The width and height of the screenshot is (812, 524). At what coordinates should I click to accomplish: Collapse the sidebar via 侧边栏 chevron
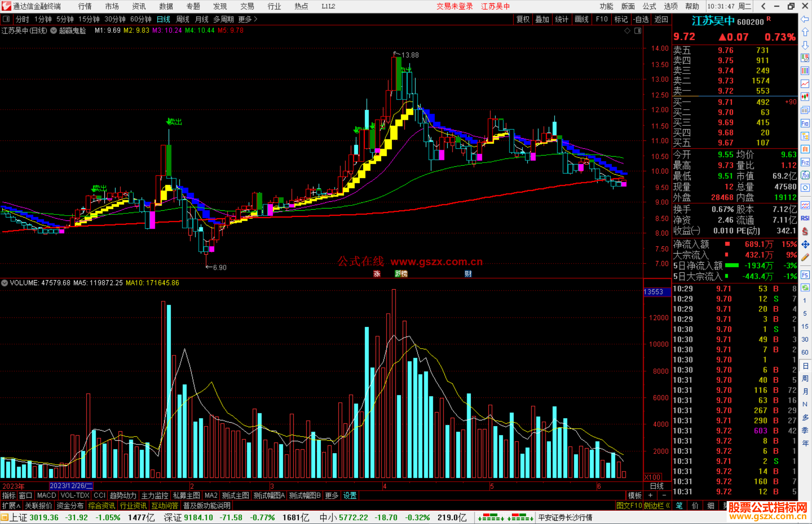click(668, 506)
